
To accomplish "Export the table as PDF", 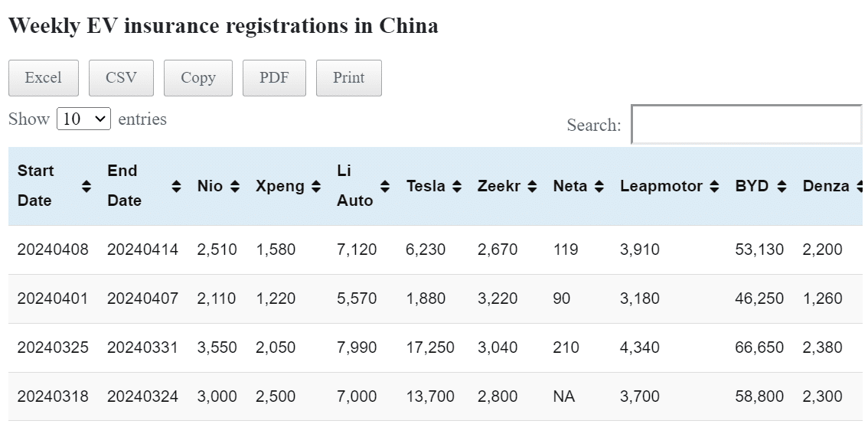I will click(x=274, y=78).
